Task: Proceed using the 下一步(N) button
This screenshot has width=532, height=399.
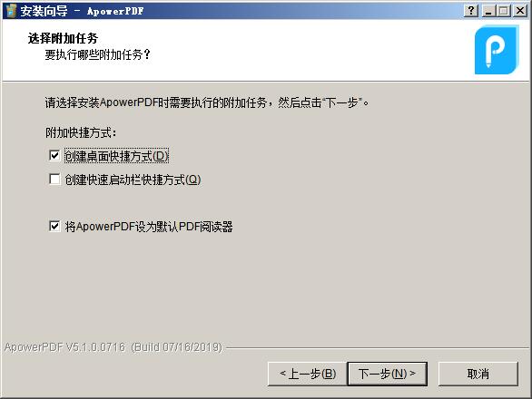Action: coord(387,374)
